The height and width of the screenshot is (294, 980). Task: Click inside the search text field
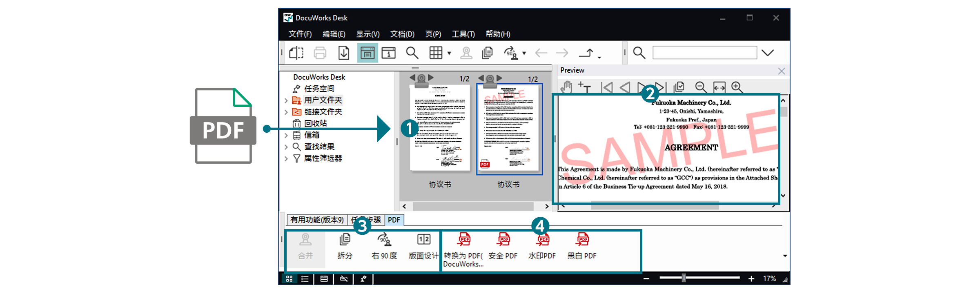pos(705,53)
